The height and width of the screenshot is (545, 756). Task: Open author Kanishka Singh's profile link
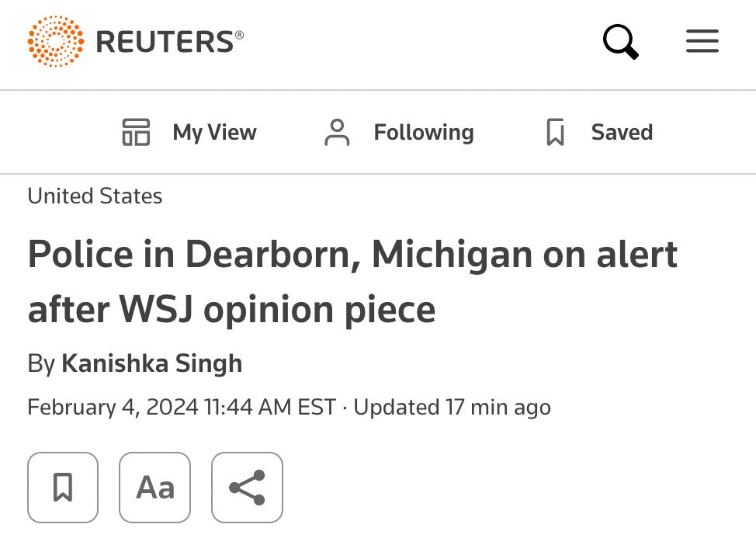coord(151,363)
